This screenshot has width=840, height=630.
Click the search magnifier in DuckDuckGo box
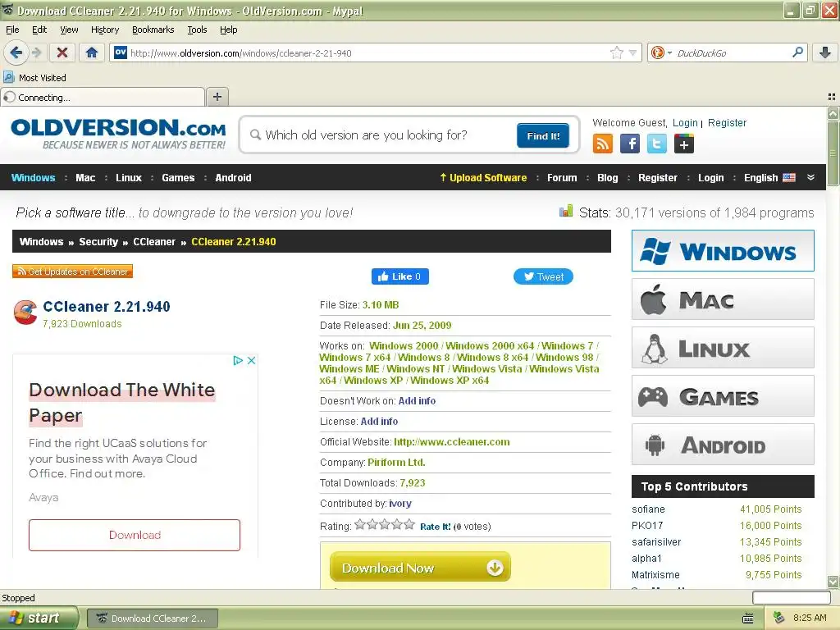[797, 52]
